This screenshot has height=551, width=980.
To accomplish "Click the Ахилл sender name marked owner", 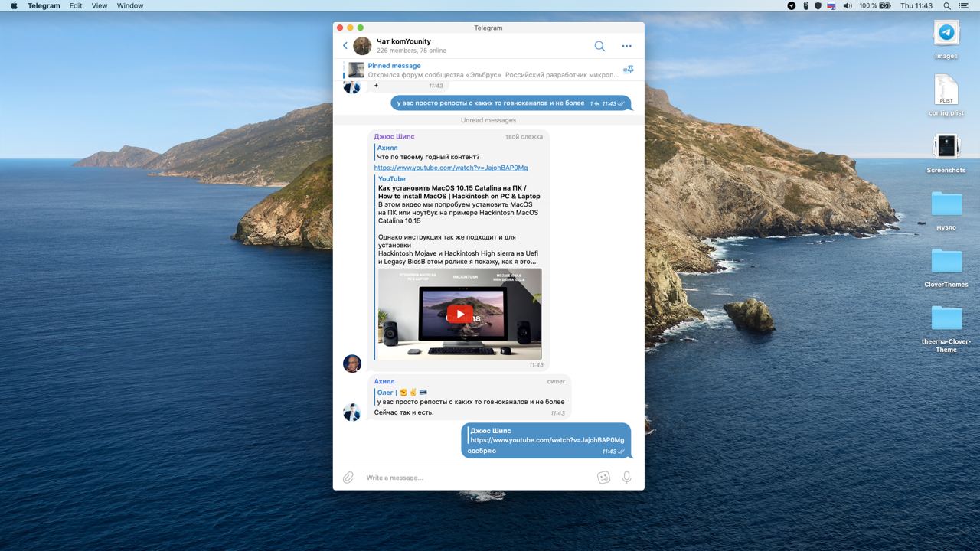I will tap(384, 381).
